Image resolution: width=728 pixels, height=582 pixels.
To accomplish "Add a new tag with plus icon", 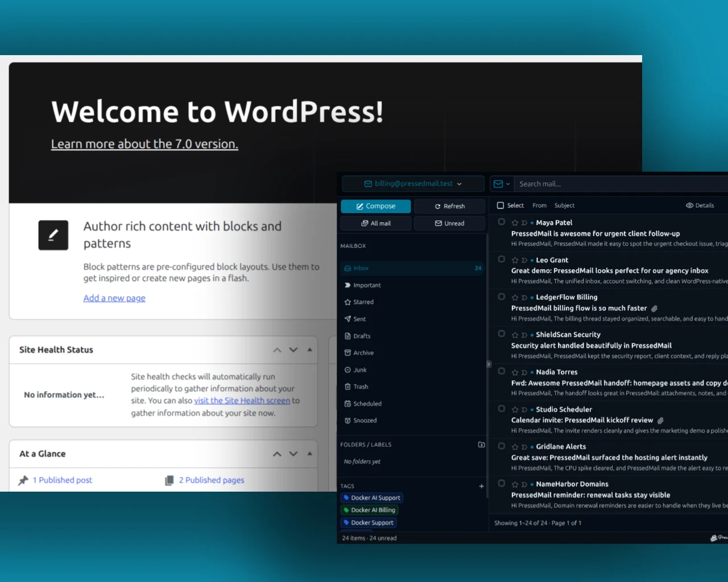I will (x=481, y=486).
